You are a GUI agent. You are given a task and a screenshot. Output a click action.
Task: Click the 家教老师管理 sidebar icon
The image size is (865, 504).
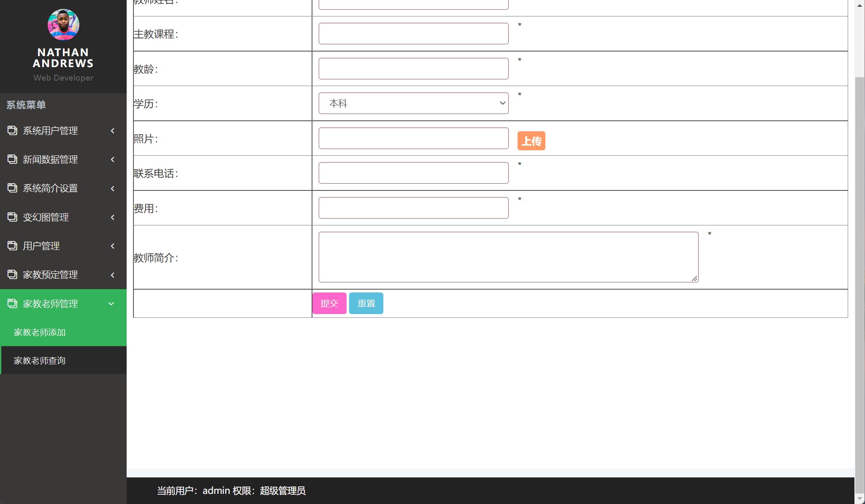pos(12,303)
